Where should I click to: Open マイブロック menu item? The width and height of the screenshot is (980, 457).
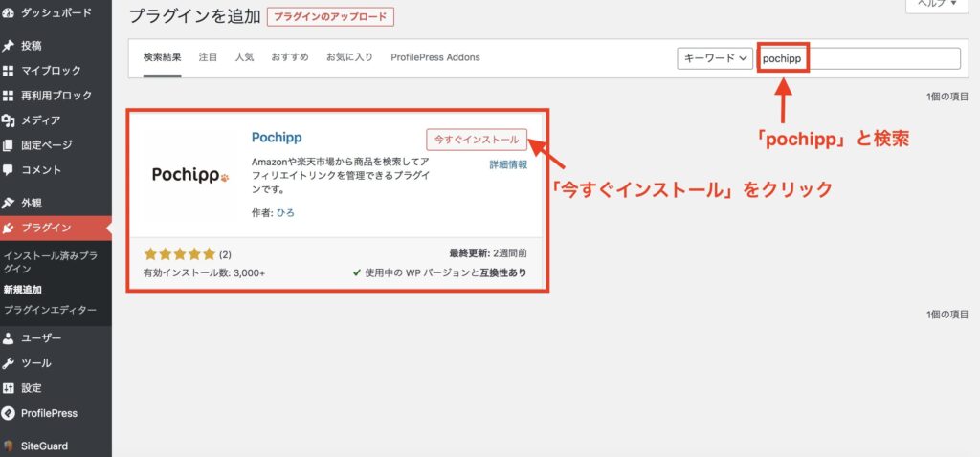52,71
